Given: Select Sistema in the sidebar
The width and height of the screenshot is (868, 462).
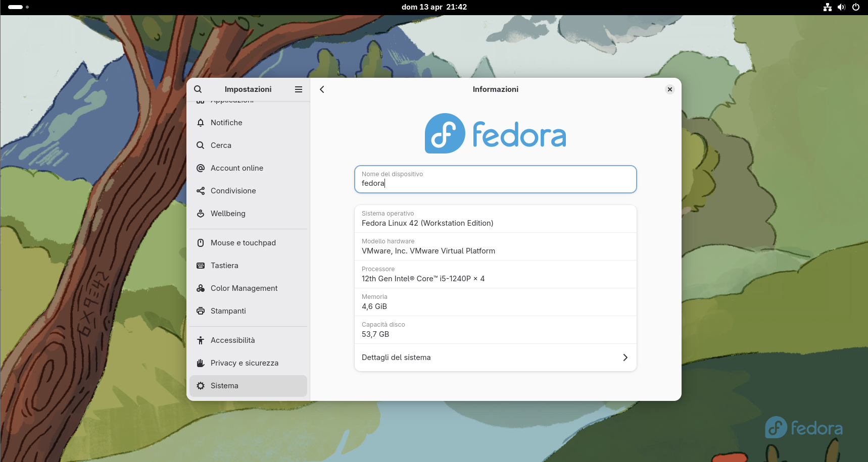Looking at the screenshot, I should pyautogui.click(x=224, y=385).
